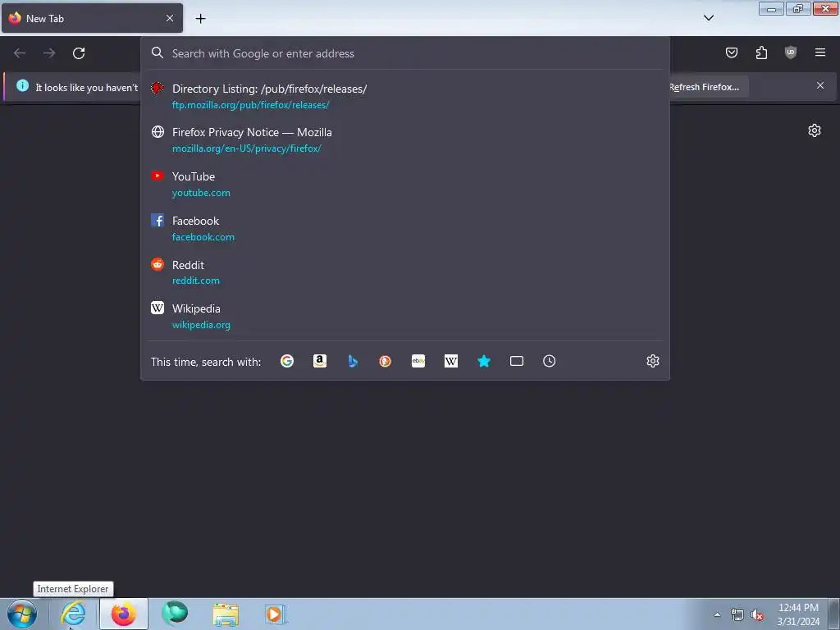Open the Wikipedia suggestion
This screenshot has height=630, width=840.
coord(405,316)
